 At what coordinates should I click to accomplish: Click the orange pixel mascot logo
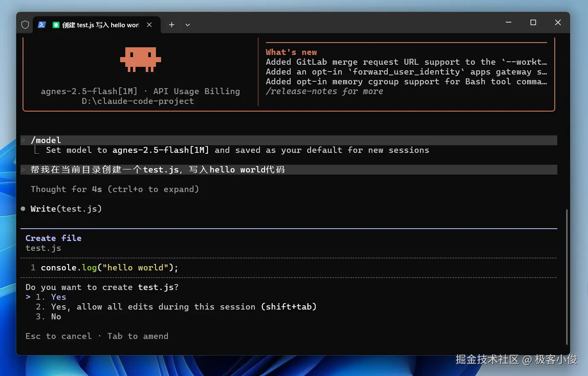[141, 59]
